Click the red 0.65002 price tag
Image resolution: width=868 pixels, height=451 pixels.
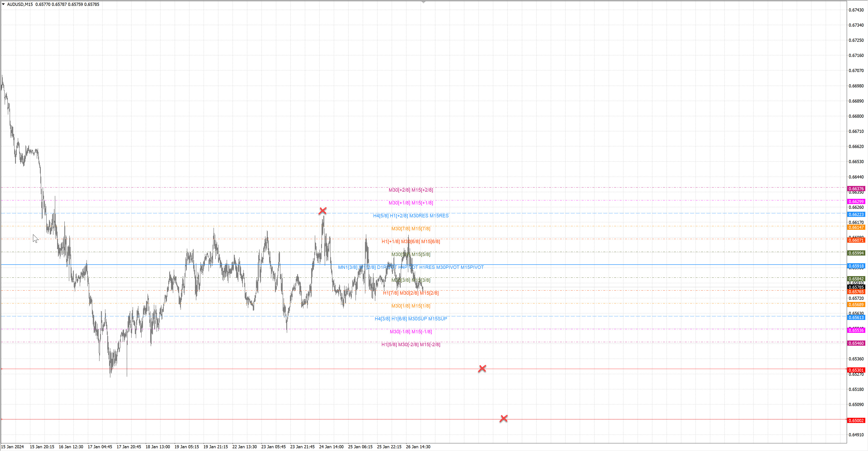click(856, 420)
